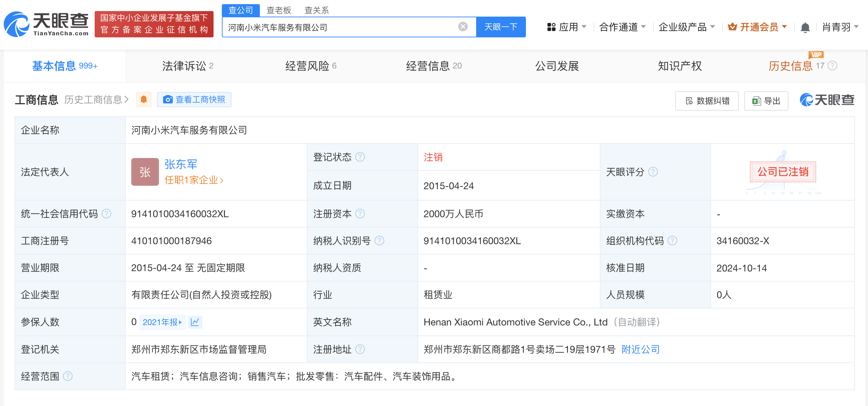
Task: Open the 基本信息 tab
Action: coord(65,66)
